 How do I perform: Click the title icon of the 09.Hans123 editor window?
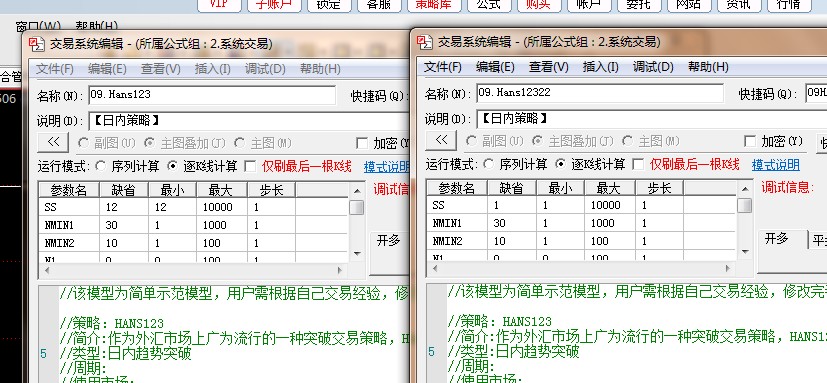pyautogui.click(x=37, y=44)
